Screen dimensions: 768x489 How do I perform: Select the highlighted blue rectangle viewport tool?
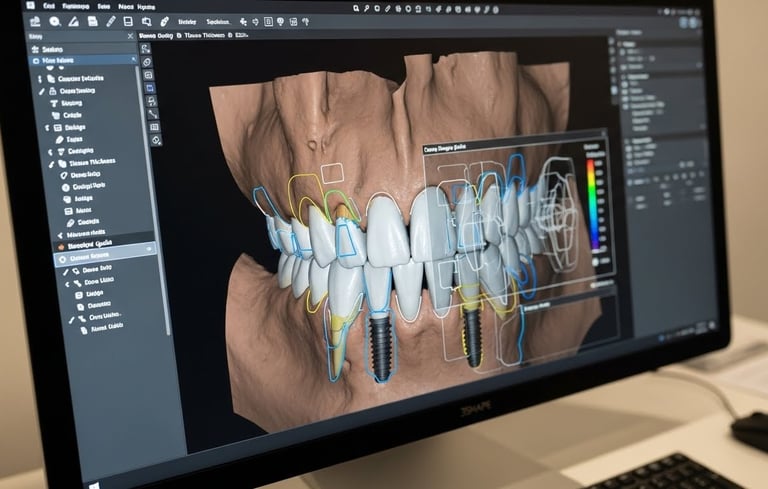tap(150, 88)
